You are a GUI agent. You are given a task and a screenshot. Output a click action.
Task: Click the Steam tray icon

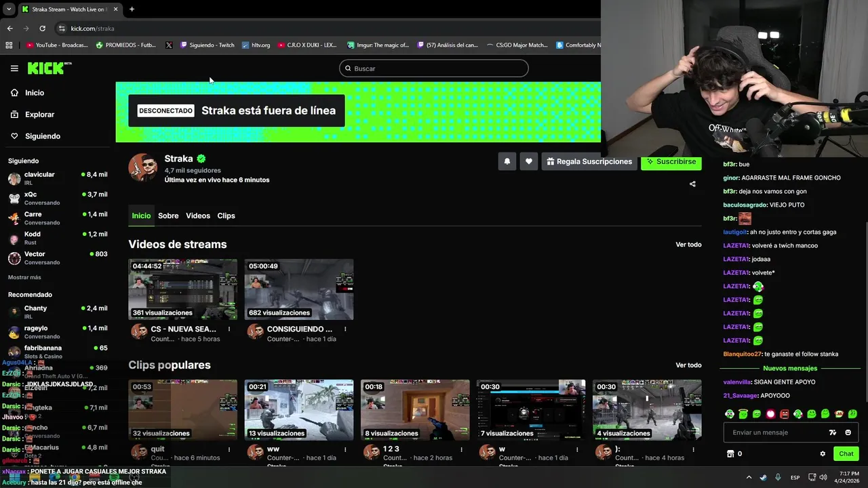(764, 477)
